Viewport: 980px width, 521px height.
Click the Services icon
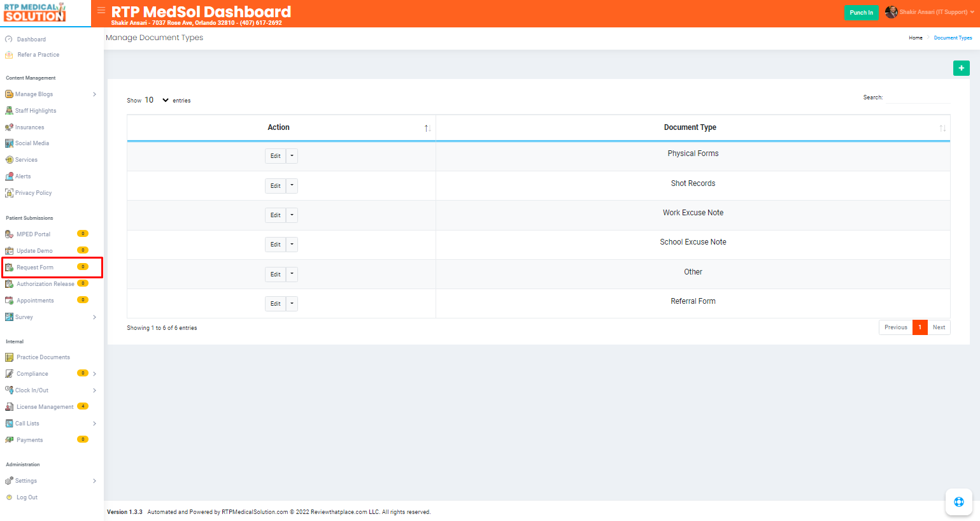click(9, 160)
